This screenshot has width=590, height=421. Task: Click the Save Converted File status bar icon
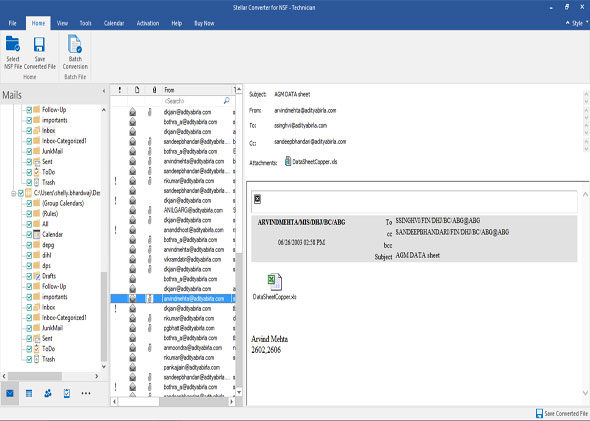539,413
